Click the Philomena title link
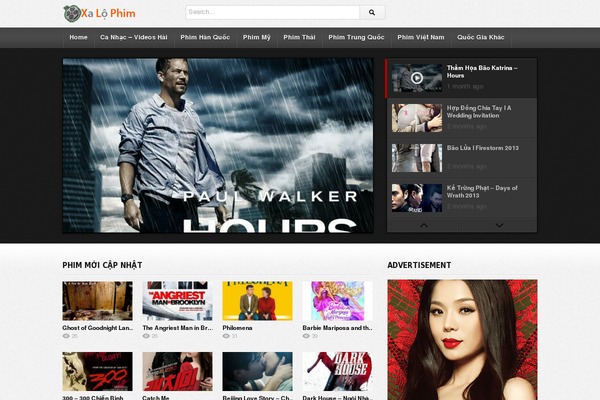600x400 pixels. click(x=237, y=328)
